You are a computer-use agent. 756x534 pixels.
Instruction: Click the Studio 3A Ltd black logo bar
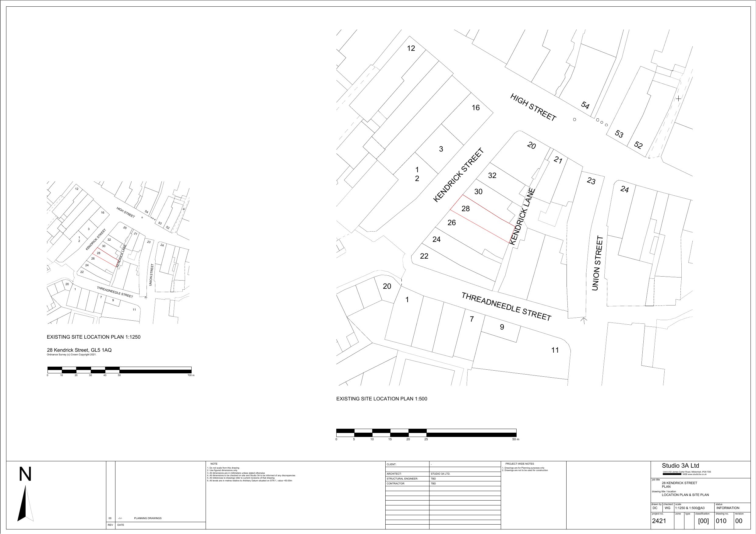click(672, 474)
